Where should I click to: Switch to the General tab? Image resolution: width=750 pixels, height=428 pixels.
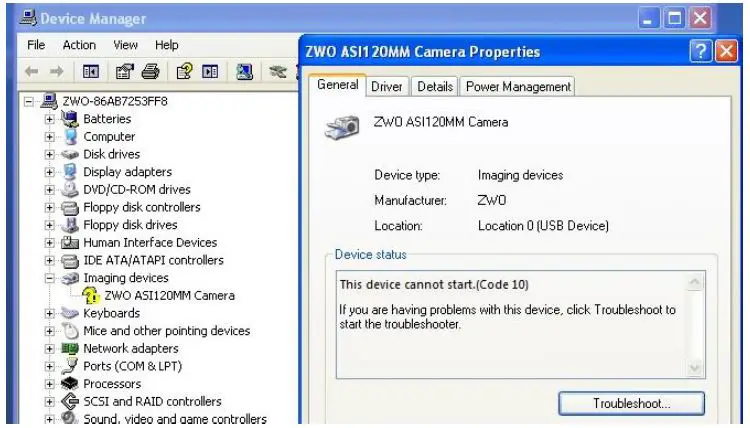[338, 85]
